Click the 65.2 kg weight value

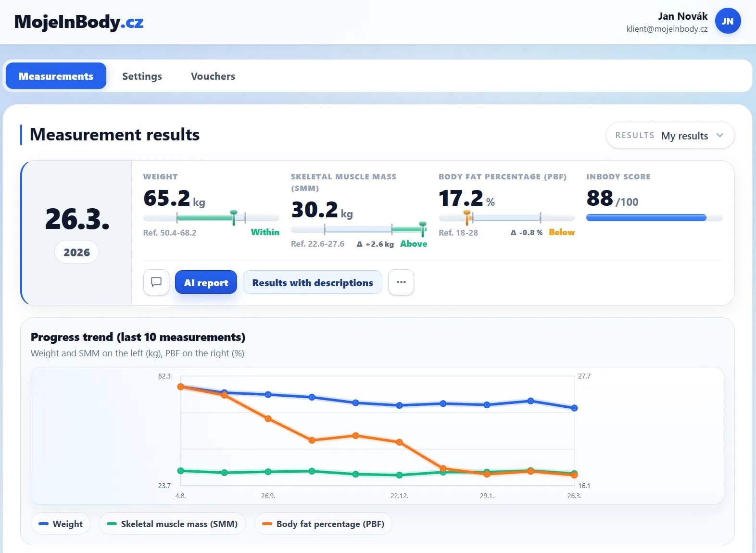[x=174, y=198]
